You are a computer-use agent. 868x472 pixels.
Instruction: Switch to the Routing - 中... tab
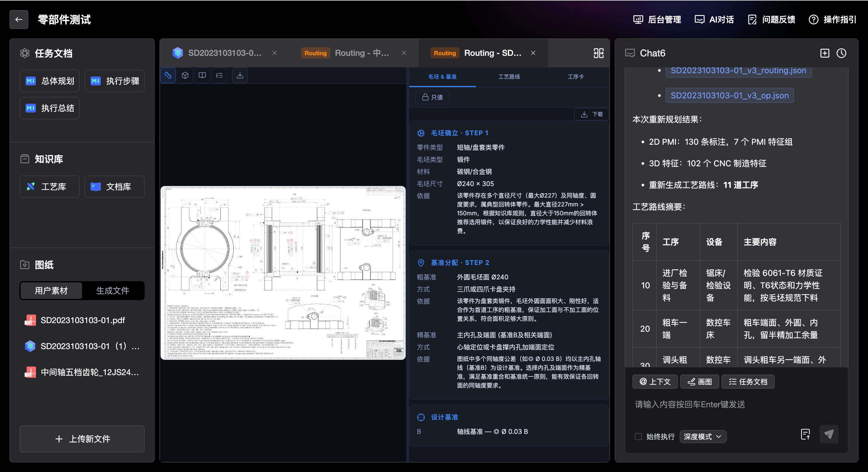coord(346,53)
